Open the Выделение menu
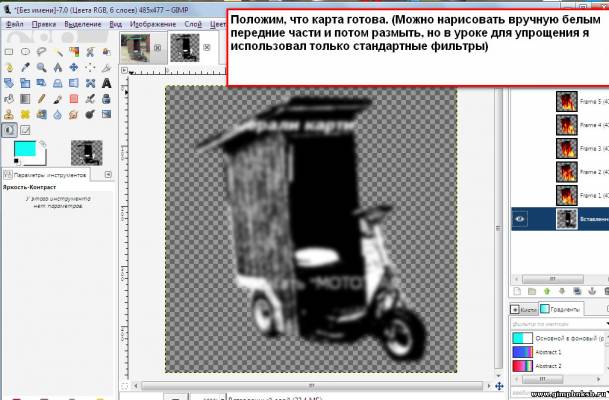This screenshot has width=609, height=400. [83, 24]
